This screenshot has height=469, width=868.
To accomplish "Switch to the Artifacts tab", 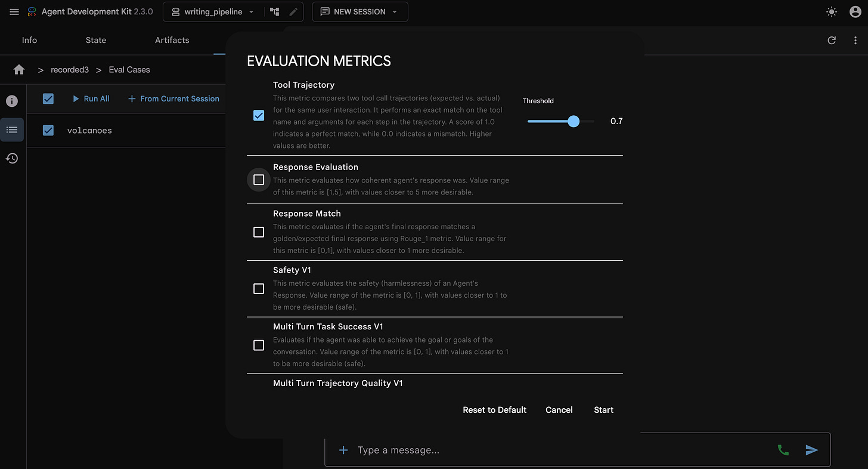I will point(172,40).
